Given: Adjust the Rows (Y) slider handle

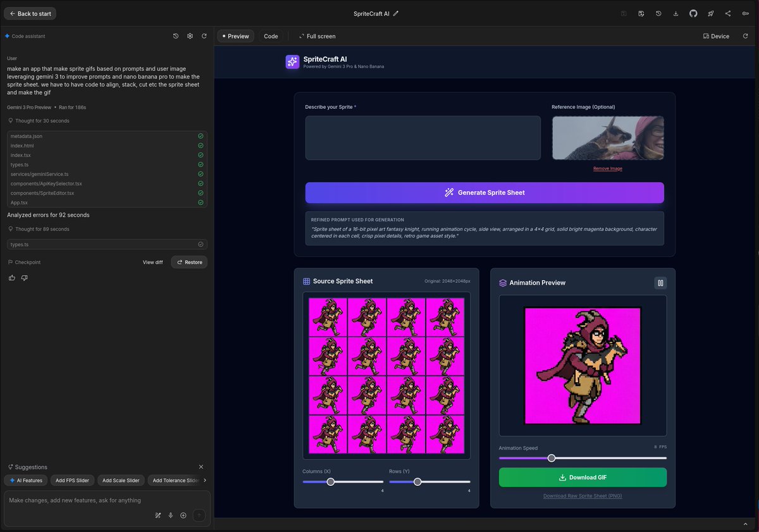Looking at the screenshot, I should click(x=417, y=481).
